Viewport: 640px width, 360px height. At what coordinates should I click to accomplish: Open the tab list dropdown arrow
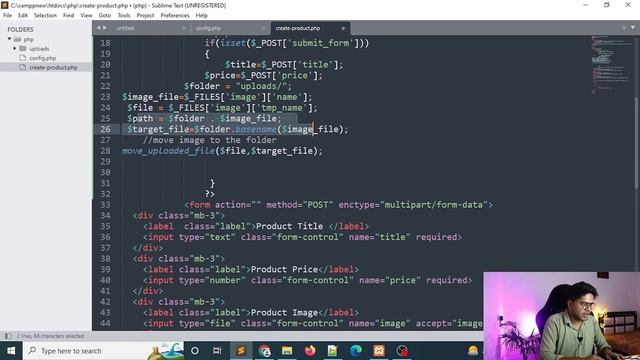click(x=633, y=28)
